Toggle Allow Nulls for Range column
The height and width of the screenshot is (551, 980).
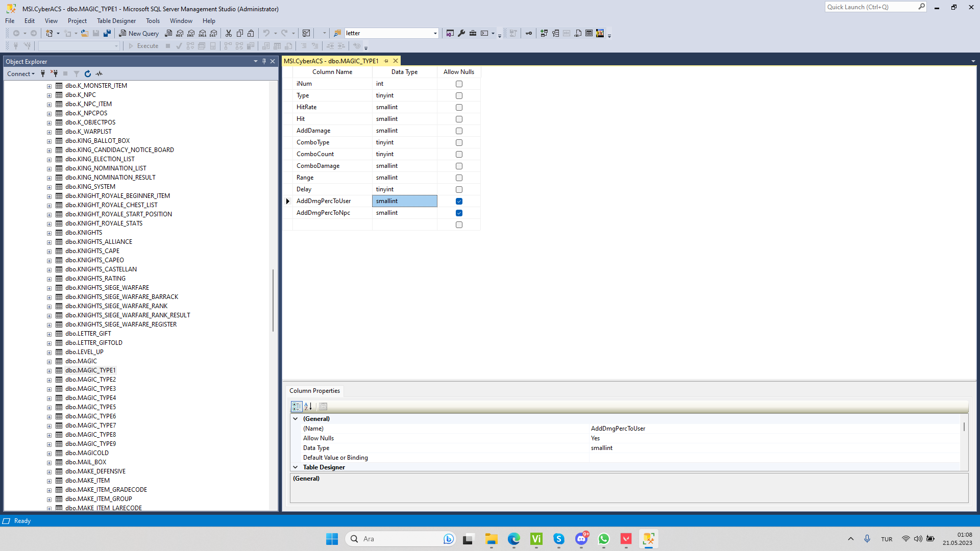459,178
